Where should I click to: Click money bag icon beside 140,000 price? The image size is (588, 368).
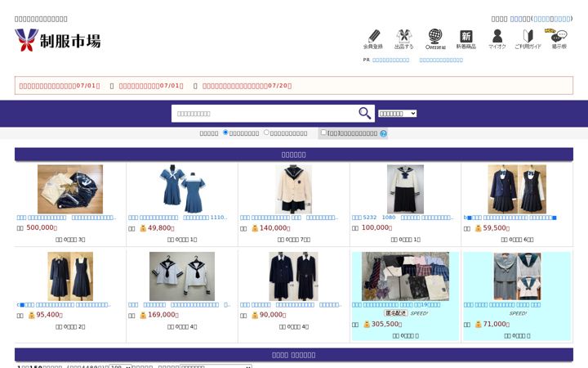(255, 228)
